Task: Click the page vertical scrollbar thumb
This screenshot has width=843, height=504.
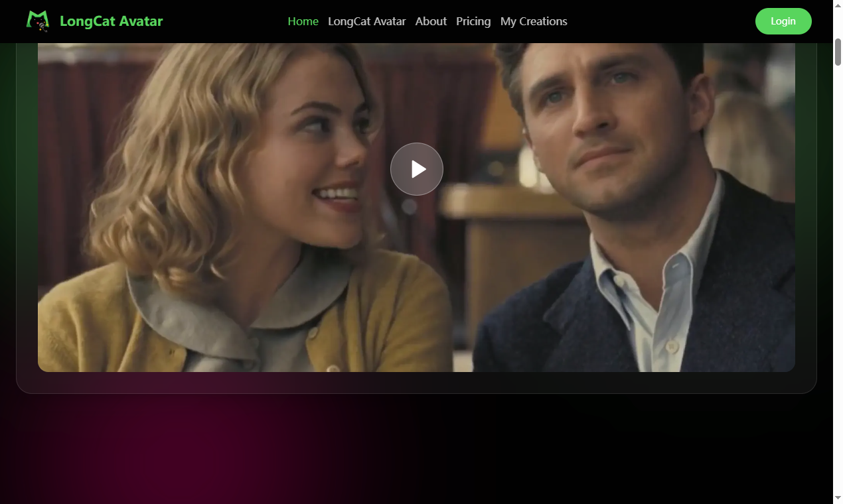Action: pos(838,52)
